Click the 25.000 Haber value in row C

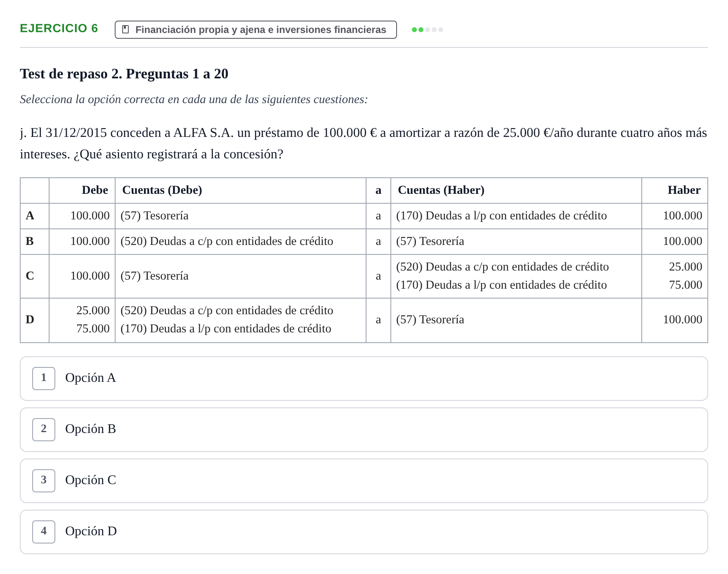point(685,267)
